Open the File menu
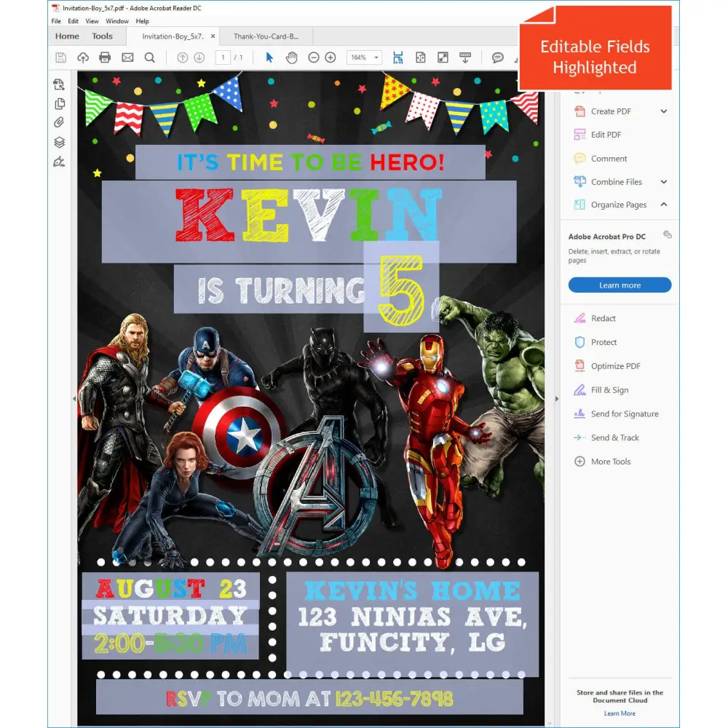The height and width of the screenshot is (728, 728). [56, 21]
